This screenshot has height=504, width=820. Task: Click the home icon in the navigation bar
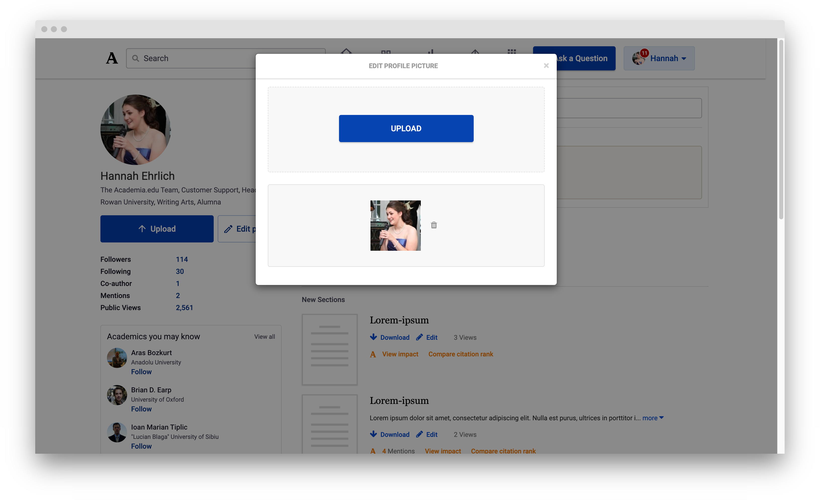click(x=347, y=55)
